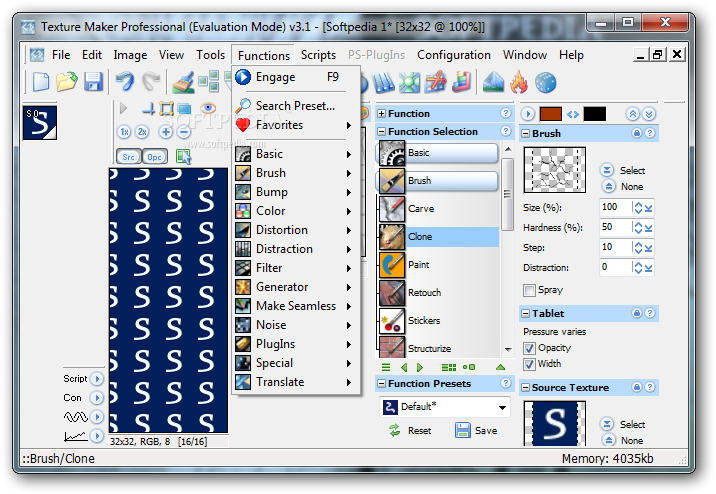Open the Favorites submenu

coord(296,125)
